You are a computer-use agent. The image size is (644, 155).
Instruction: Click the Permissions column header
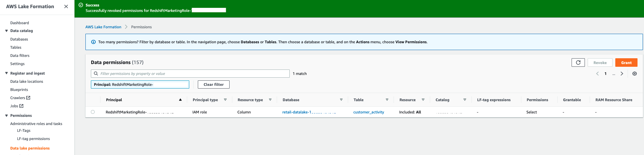click(537, 100)
